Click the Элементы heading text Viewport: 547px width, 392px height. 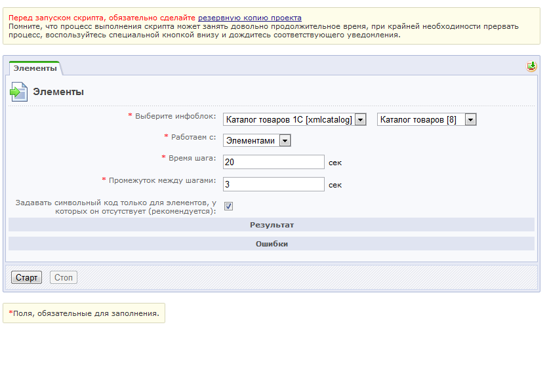click(x=58, y=92)
